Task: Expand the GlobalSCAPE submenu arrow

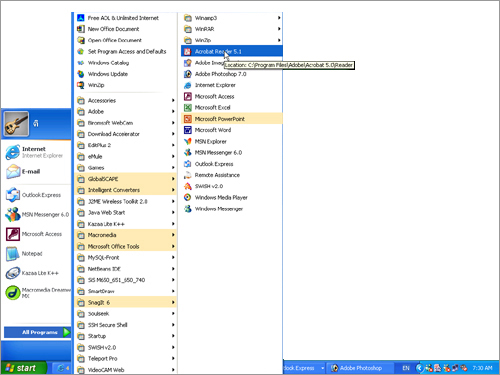Action: coord(173,179)
